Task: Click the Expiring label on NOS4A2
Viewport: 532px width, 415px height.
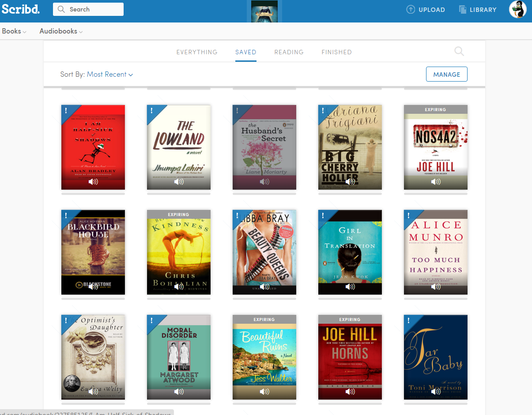Action: coord(436,109)
